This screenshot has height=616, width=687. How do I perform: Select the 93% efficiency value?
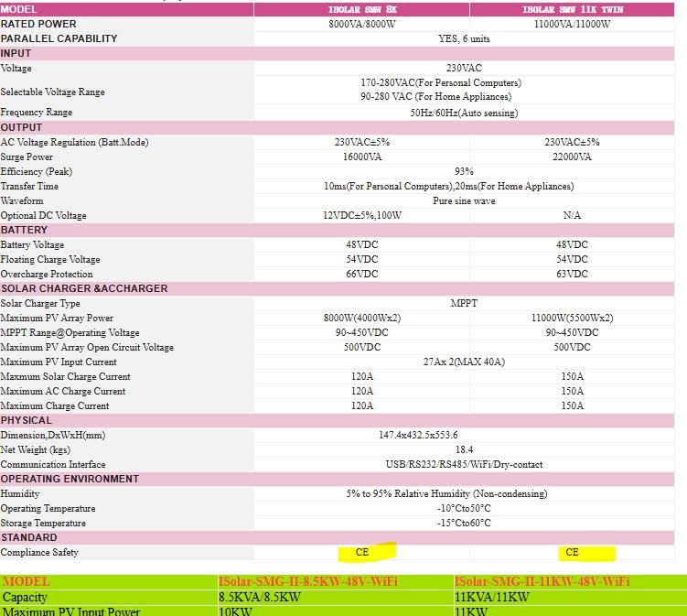click(x=464, y=171)
